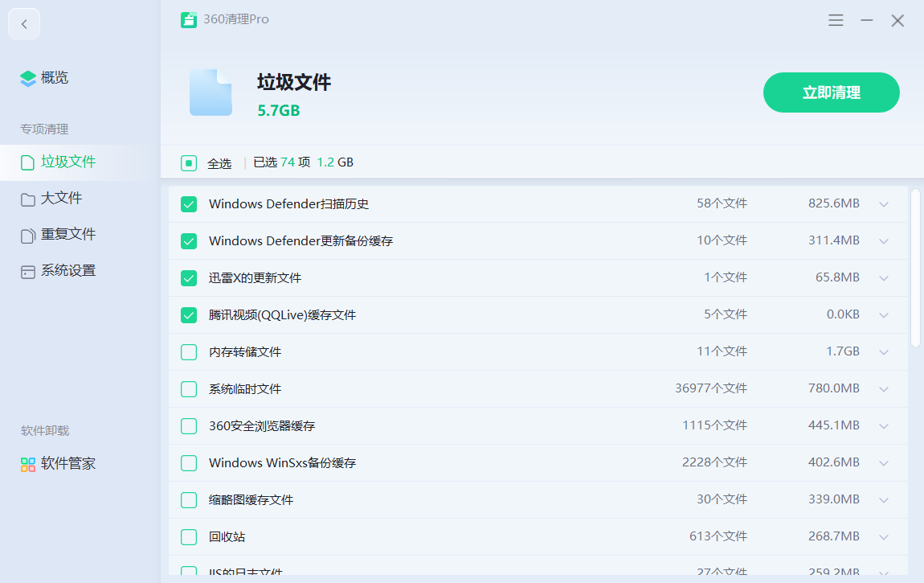924x583 pixels.
Task: Close the 360清理Pro window
Action: (x=897, y=21)
